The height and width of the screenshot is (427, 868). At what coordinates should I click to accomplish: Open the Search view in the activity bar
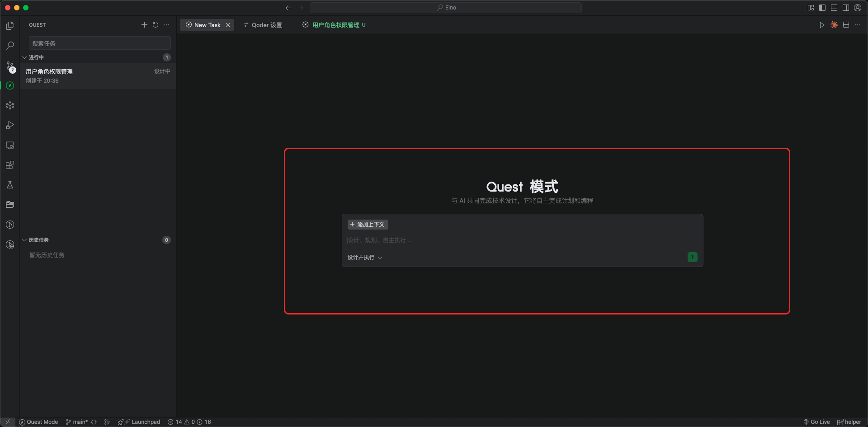point(10,46)
